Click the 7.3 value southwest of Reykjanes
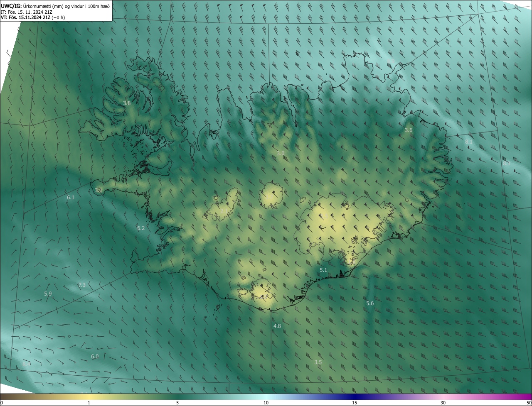The image size is (532, 406). tap(82, 285)
